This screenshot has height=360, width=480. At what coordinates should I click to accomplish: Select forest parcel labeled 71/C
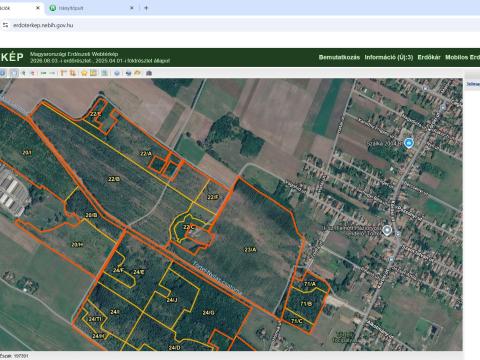[297, 321]
